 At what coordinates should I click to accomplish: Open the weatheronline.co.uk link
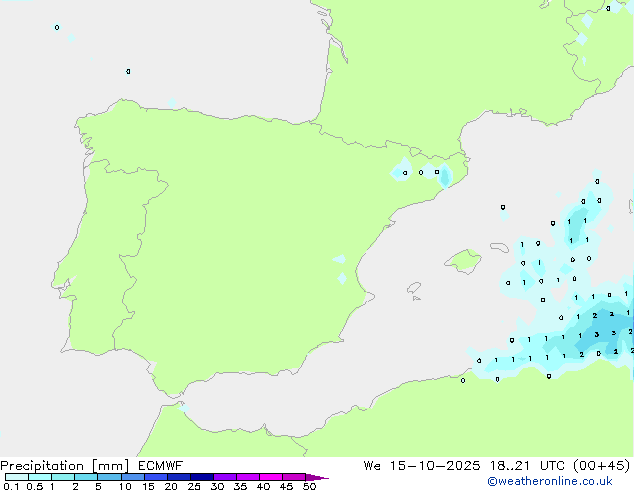(550, 481)
